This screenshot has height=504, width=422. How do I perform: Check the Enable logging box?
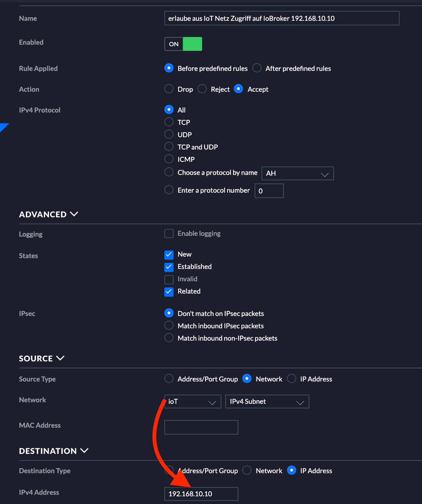point(169,234)
